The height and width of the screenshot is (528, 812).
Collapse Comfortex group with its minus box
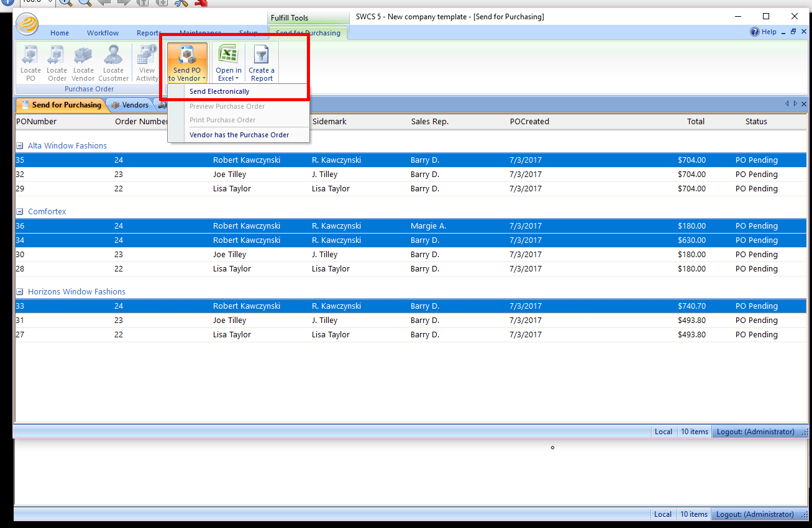pyautogui.click(x=19, y=212)
